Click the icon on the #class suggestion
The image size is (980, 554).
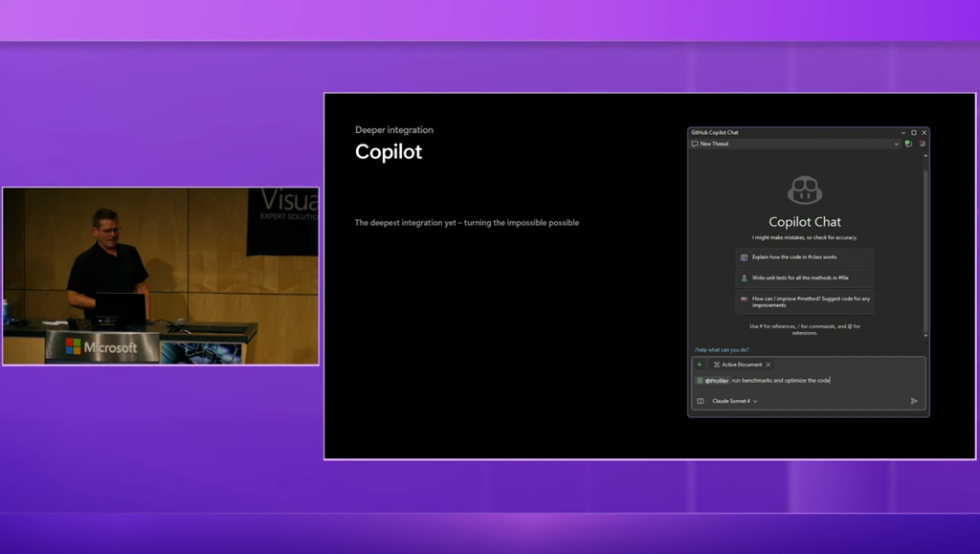tap(744, 257)
